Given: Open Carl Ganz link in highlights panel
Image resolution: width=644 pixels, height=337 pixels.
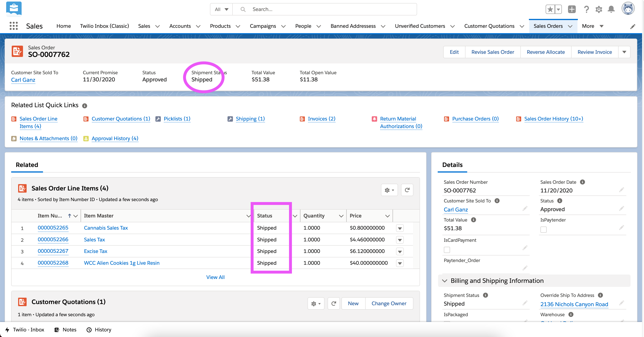Looking at the screenshot, I should pyautogui.click(x=23, y=80).
